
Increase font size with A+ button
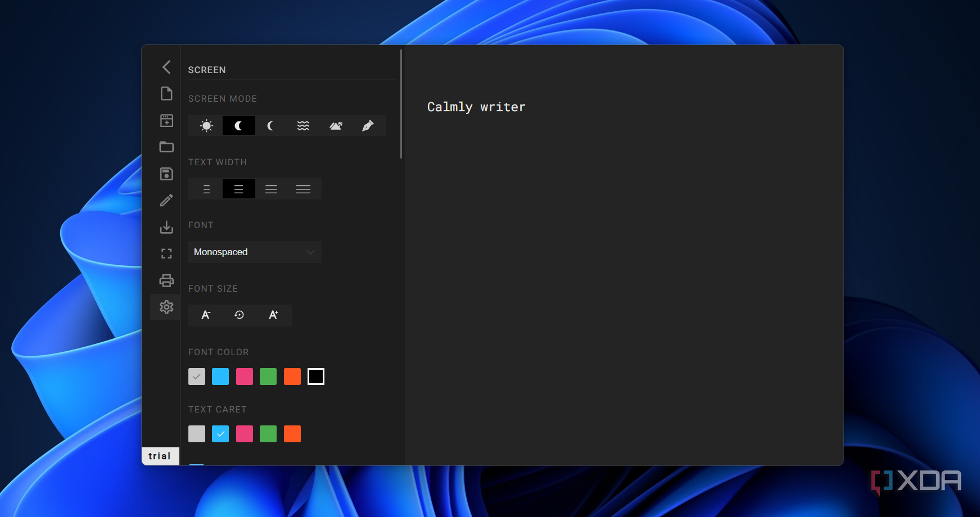tap(273, 315)
